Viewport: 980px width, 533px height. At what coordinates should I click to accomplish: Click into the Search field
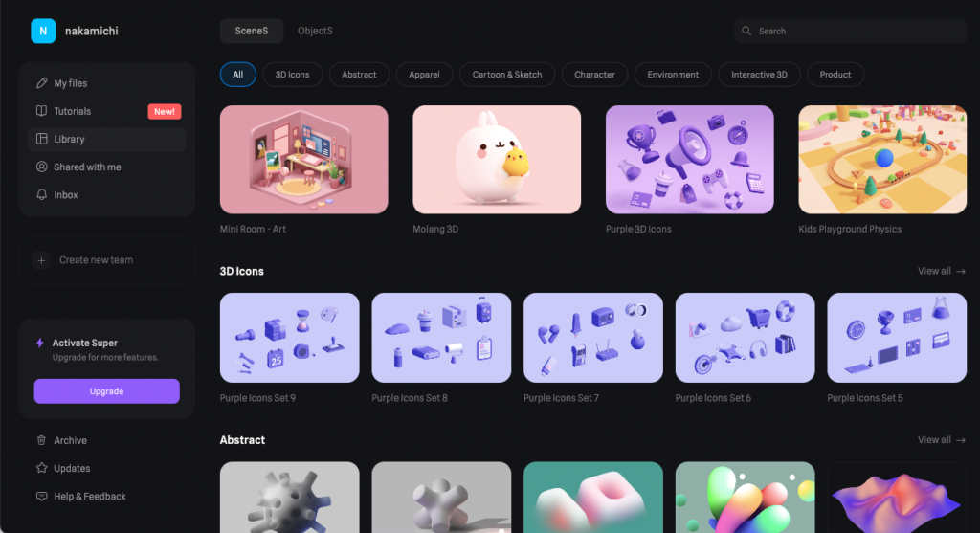pyautogui.click(x=851, y=31)
